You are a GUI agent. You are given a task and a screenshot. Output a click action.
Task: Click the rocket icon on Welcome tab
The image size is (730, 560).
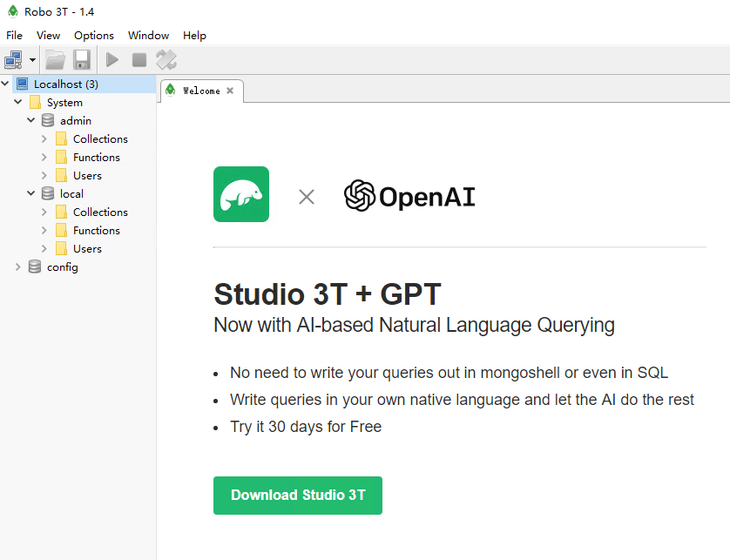[x=171, y=90]
